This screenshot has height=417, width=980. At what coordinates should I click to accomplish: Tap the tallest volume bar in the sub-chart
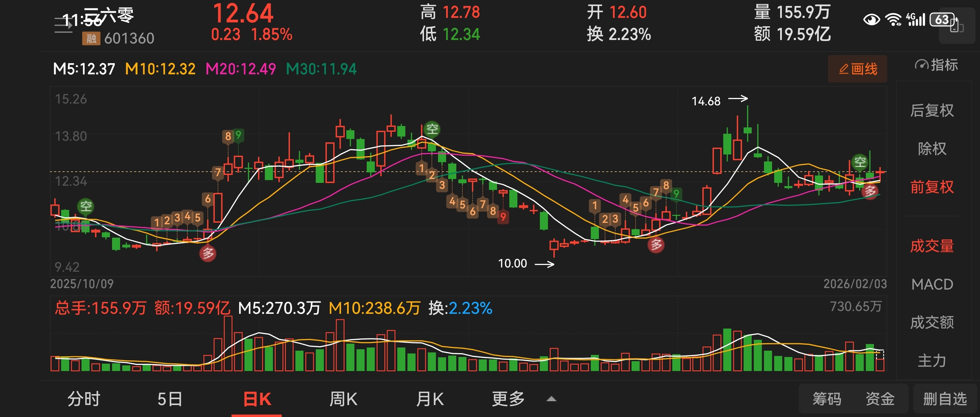point(228,343)
